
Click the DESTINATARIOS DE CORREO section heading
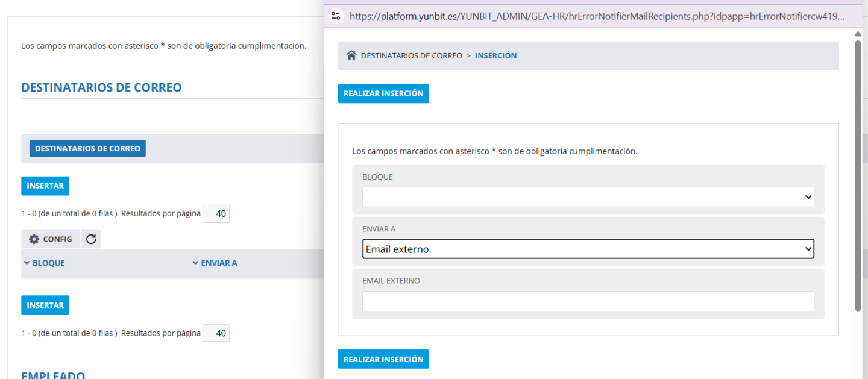click(x=101, y=87)
